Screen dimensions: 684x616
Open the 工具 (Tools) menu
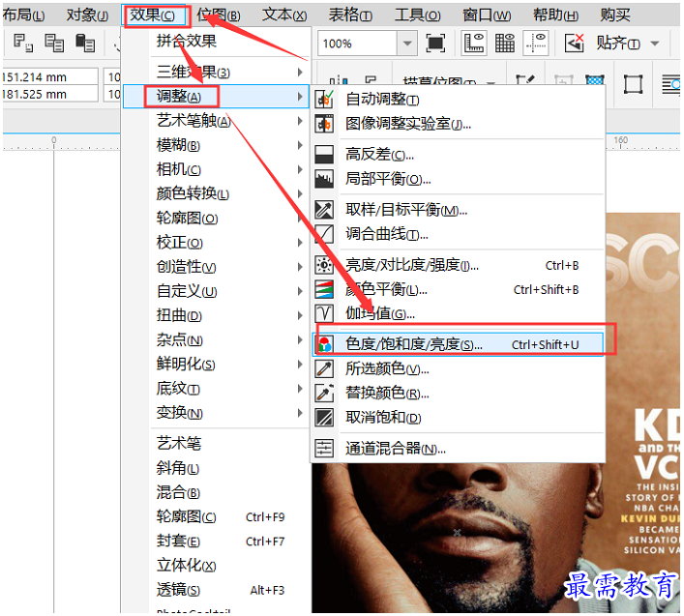tap(418, 15)
